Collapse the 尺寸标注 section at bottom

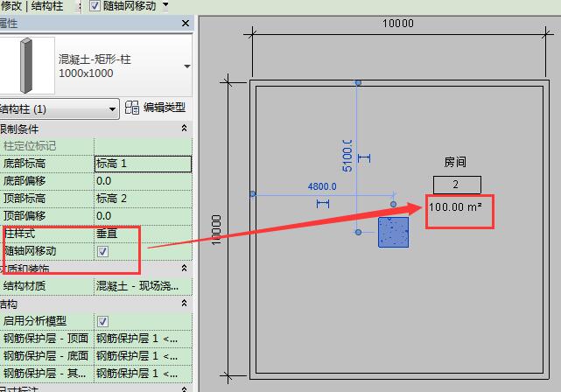click(185, 388)
